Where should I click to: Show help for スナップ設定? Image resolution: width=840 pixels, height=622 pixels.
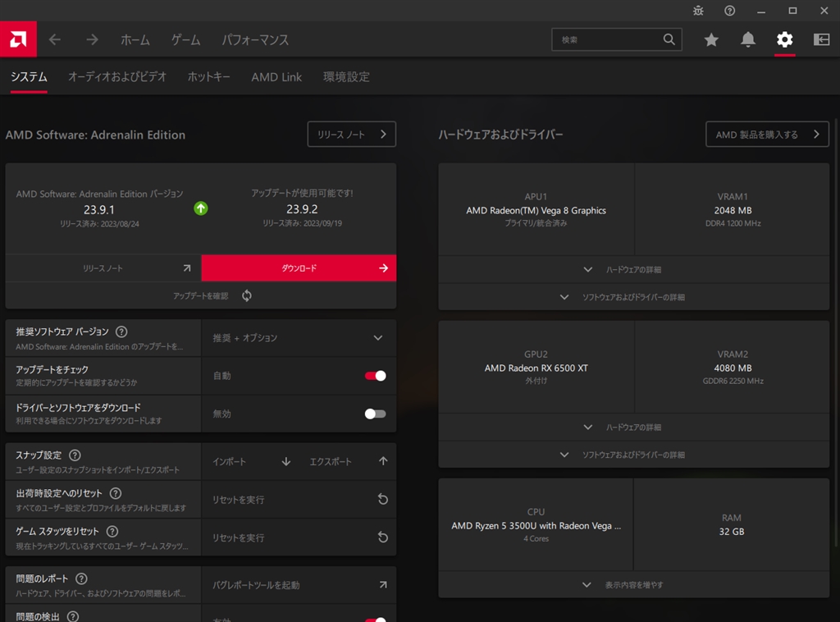(x=75, y=455)
